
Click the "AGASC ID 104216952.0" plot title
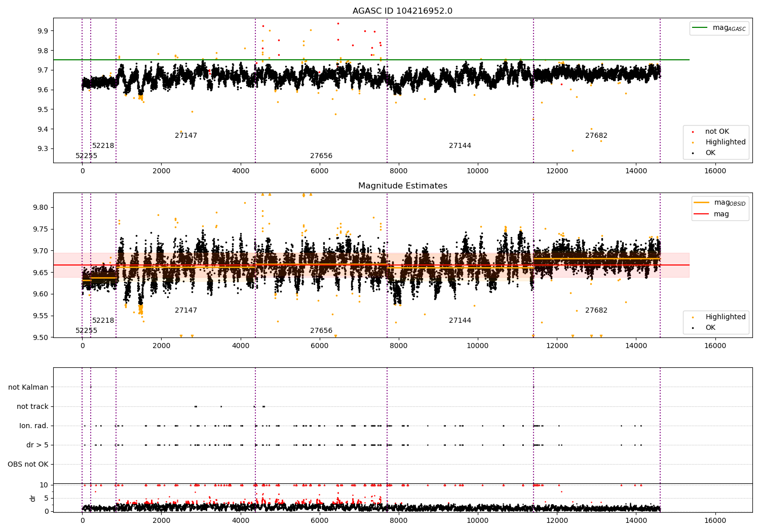(x=402, y=11)
